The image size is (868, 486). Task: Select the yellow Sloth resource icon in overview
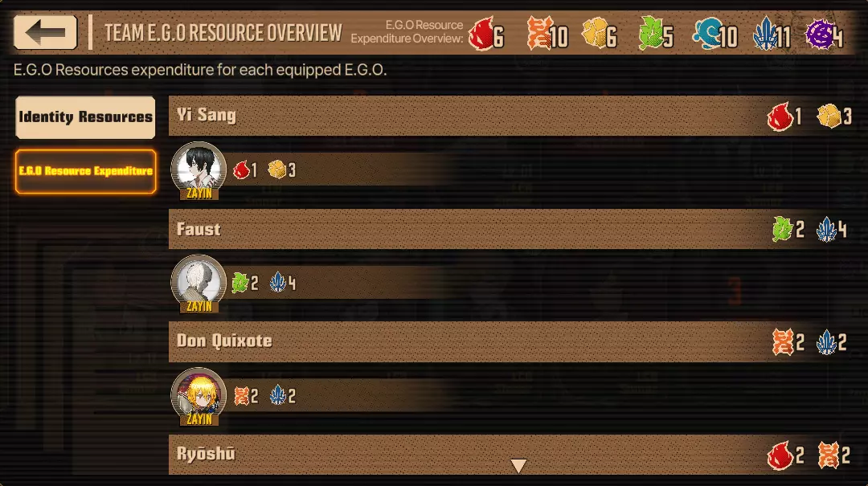tap(594, 33)
